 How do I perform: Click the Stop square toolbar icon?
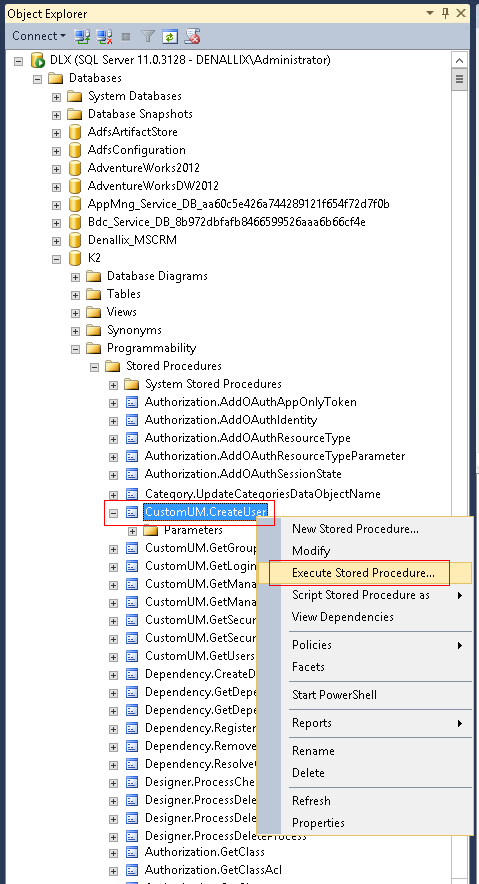click(126, 37)
